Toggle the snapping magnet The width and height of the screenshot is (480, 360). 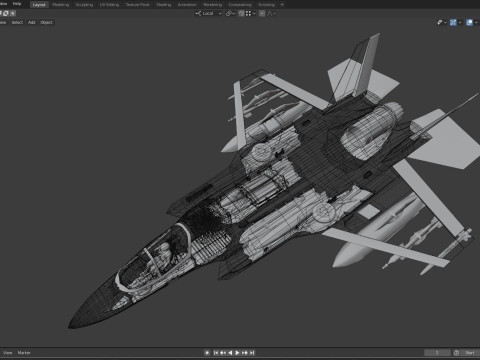point(241,13)
